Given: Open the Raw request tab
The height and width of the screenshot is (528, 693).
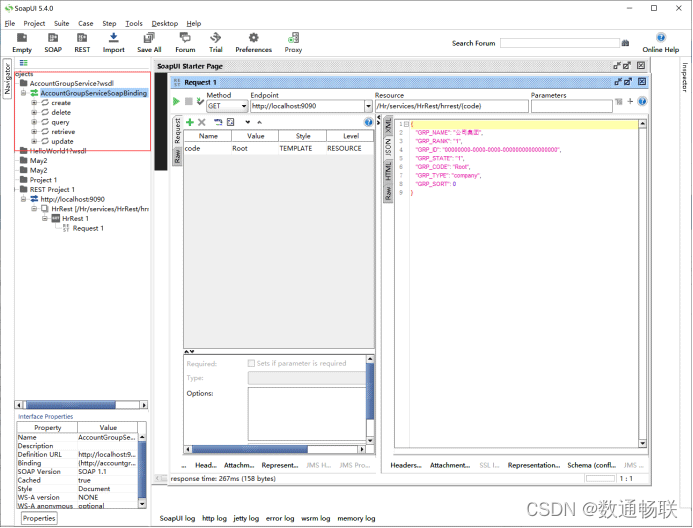Looking at the screenshot, I should tap(177, 156).
